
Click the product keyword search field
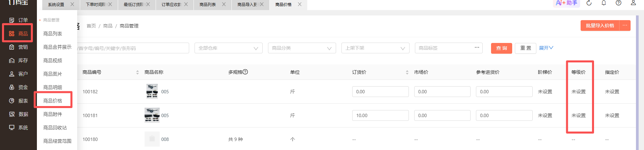point(133,48)
